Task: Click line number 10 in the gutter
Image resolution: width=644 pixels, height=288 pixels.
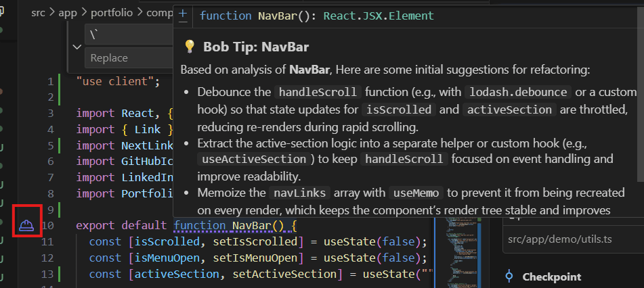Action: pyautogui.click(x=48, y=226)
